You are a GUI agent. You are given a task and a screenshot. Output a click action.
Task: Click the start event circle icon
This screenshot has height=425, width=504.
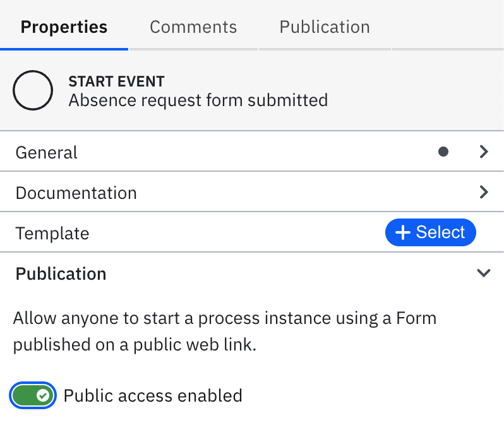[33, 91]
